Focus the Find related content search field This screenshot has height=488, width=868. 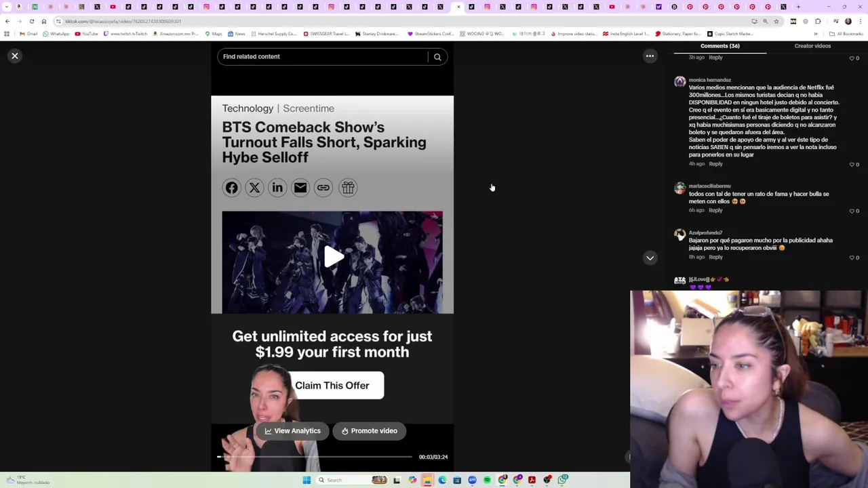(323, 57)
